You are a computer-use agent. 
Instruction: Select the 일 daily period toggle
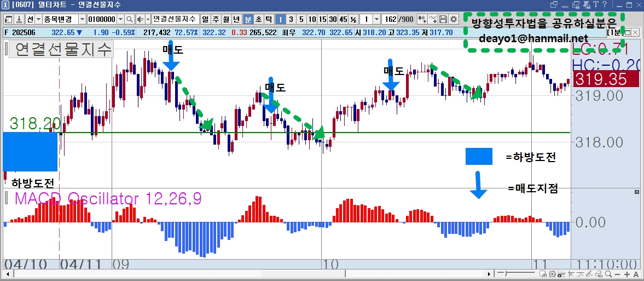(205, 19)
